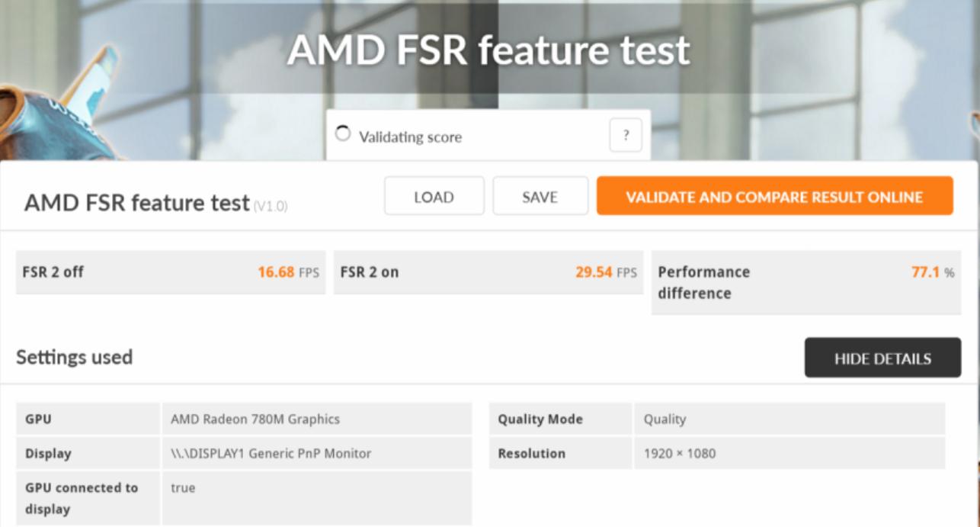The image size is (980, 527).
Task: Click the Settings used heading
Action: point(75,358)
